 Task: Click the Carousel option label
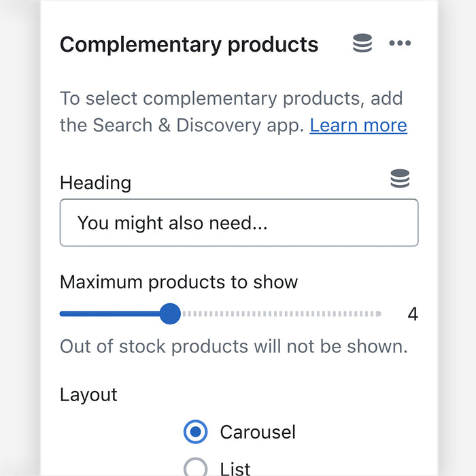(257, 432)
